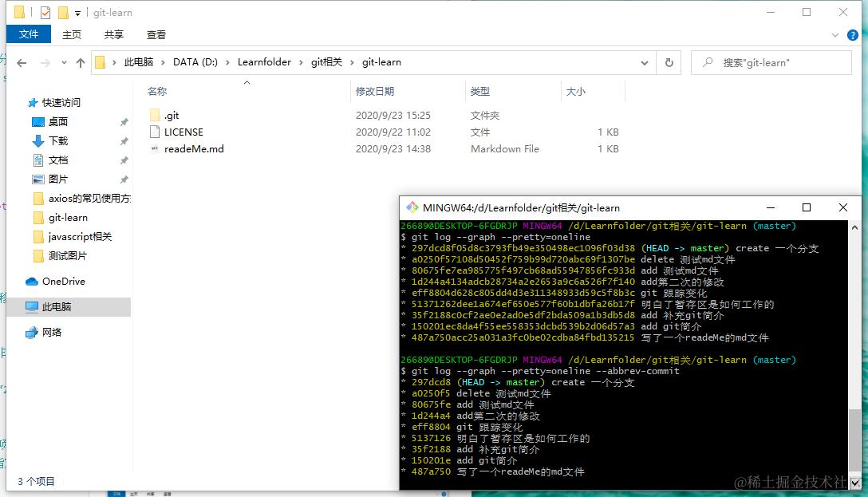Screen dimensions: 868x497
Task: Open 桌面 in the navigation pane
Action: click(x=57, y=122)
